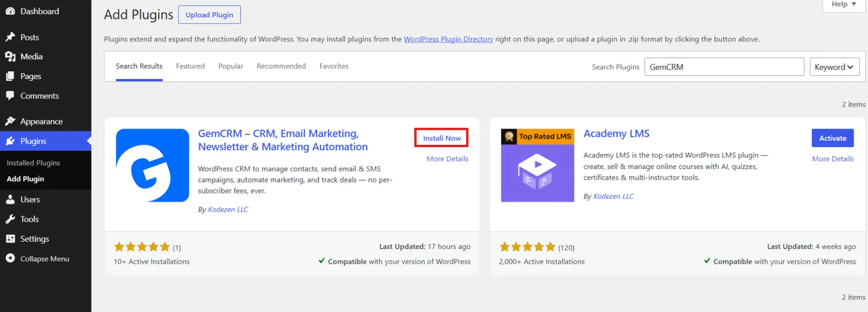Click the Pages icon in sidebar
868x312 pixels.
tap(10, 76)
